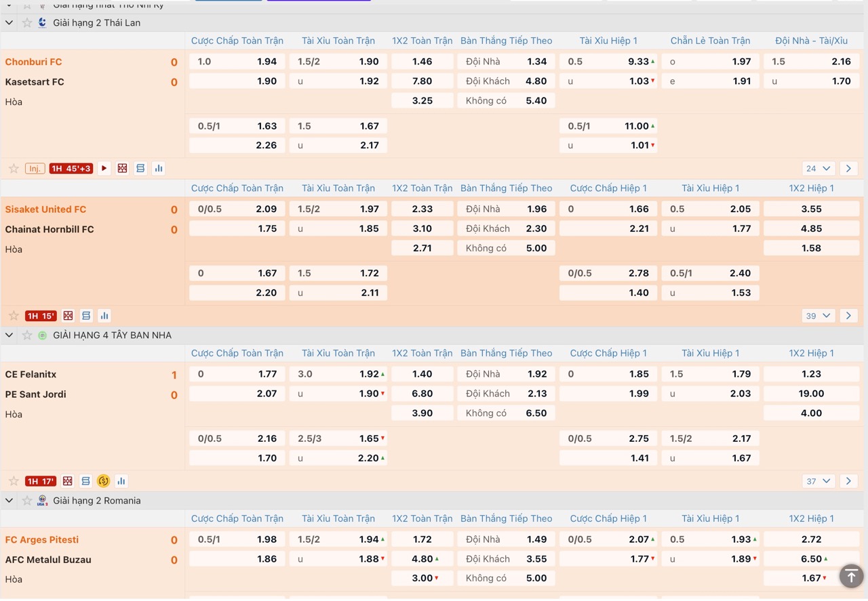Collapse the Giải hạng 2 Thái Lan section
This screenshot has height=601, width=868.
[9, 22]
